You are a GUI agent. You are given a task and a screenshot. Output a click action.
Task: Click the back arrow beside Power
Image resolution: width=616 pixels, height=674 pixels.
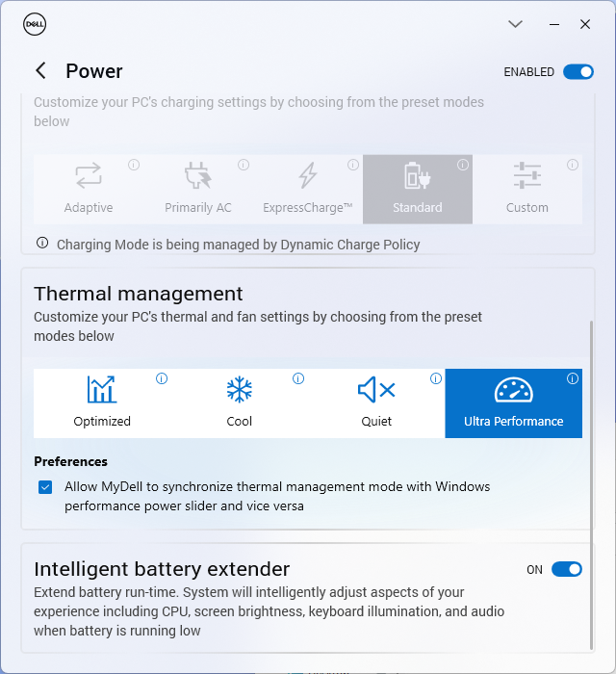tap(40, 71)
